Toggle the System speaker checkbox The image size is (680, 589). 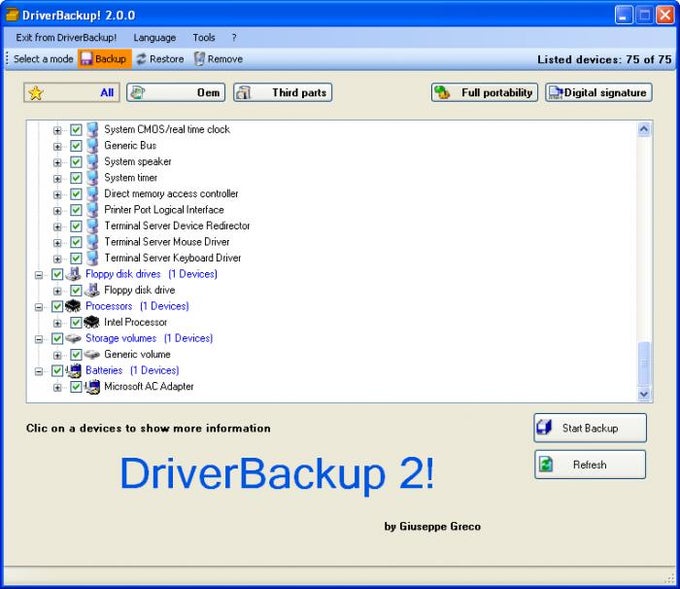(76, 162)
